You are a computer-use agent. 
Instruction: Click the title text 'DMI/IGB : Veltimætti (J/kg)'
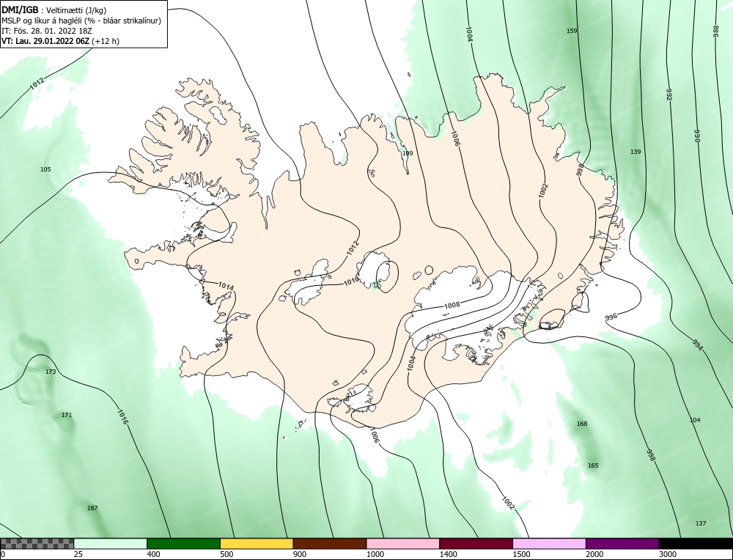(x=54, y=10)
